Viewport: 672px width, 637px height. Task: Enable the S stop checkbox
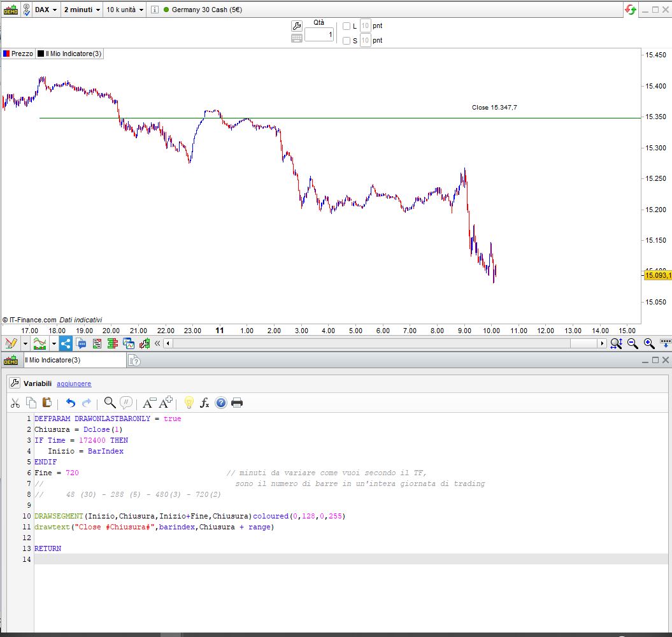pyautogui.click(x=347, y=41)
